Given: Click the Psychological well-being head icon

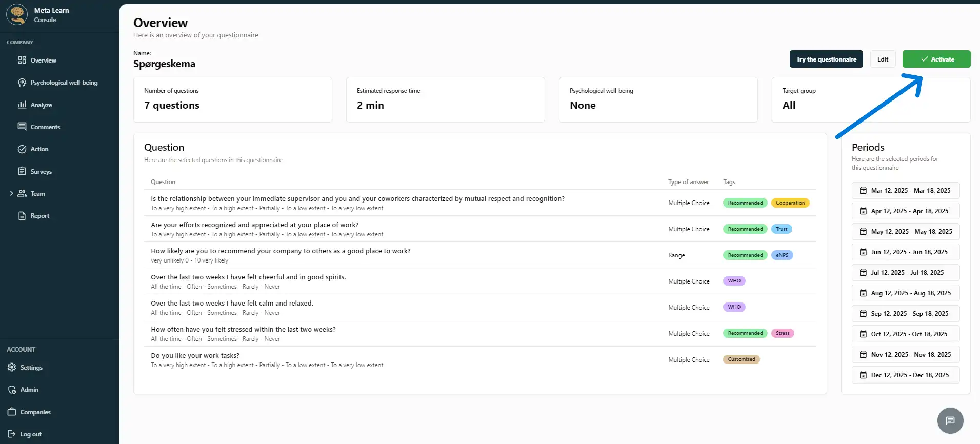Looking at the screenshot, I should (x=22, y=83).
